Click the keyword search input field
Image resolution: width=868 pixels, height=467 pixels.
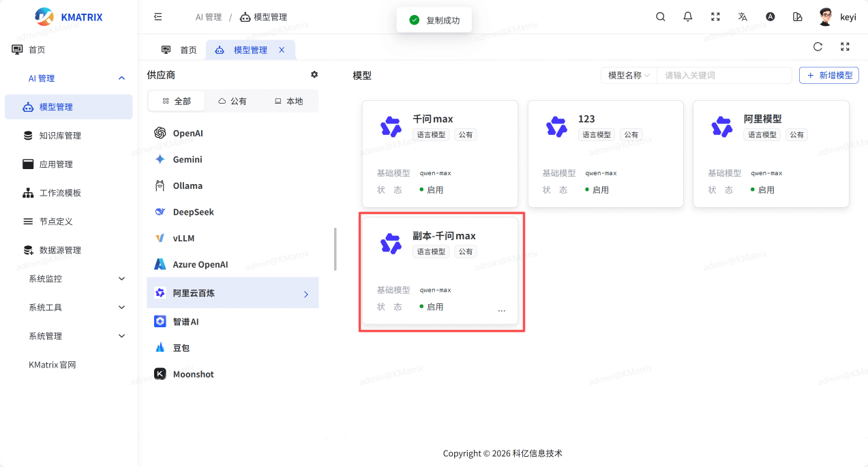(723, 75)
